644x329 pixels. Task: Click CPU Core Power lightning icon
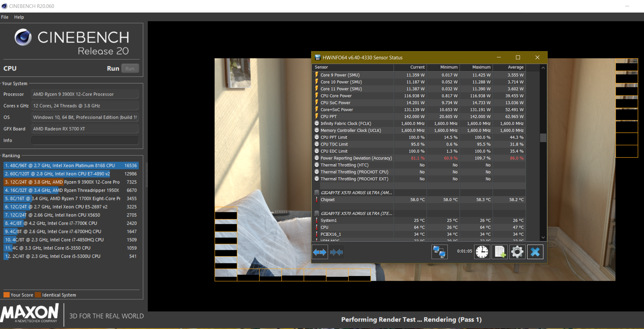[317, 96]
